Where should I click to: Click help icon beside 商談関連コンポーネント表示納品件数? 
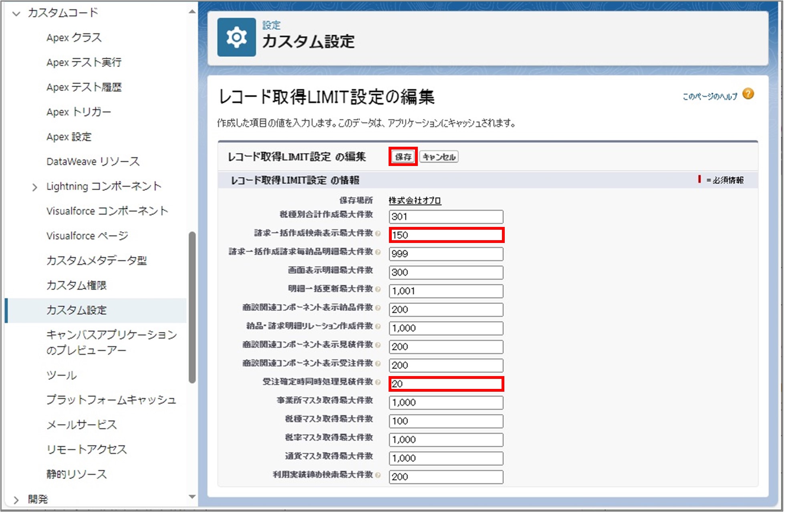pos(378,308)
